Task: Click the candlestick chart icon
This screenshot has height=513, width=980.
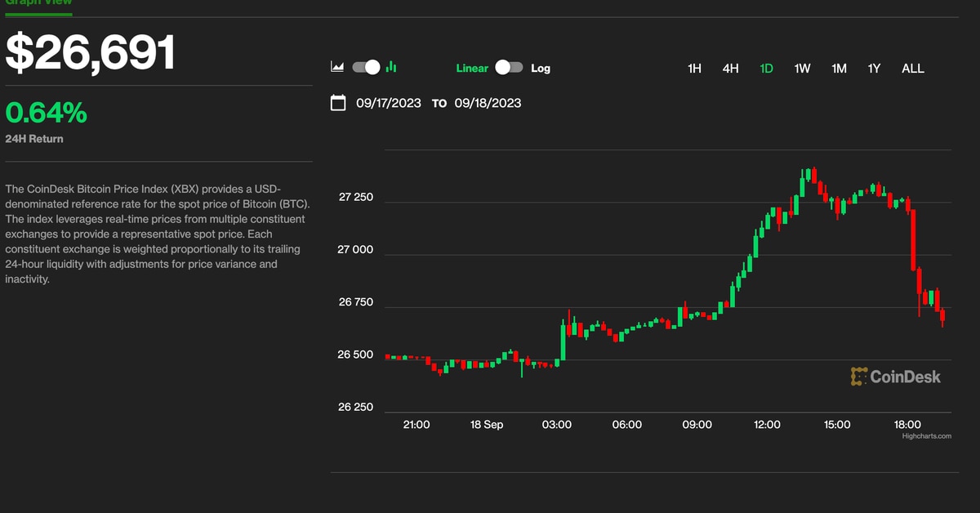Action: point(391,68)
